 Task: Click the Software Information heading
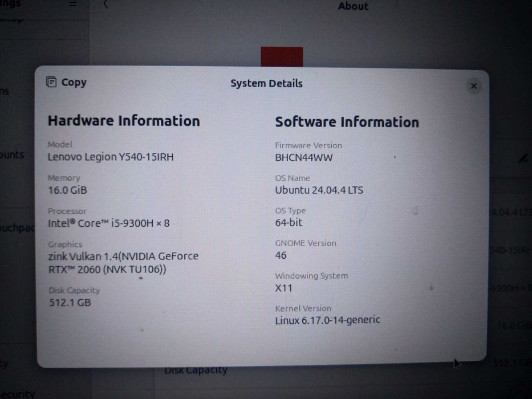click(347, 122)
